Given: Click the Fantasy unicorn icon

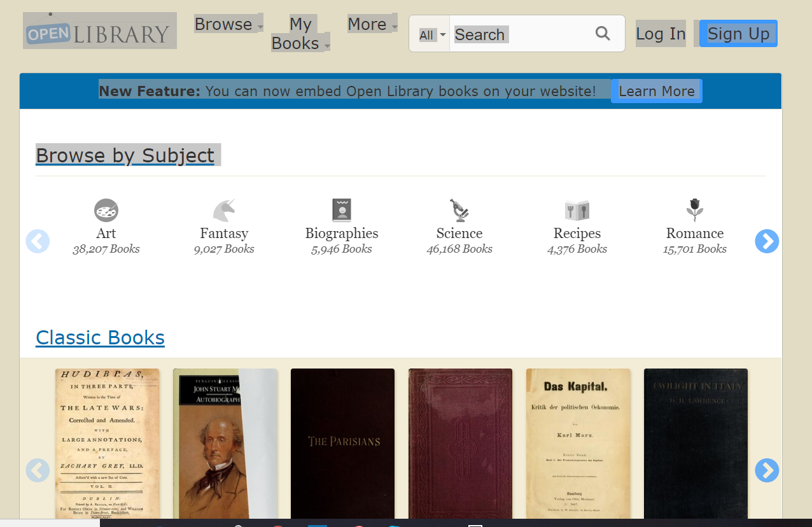Looking at the screenshot, I should tap(224, 210).
